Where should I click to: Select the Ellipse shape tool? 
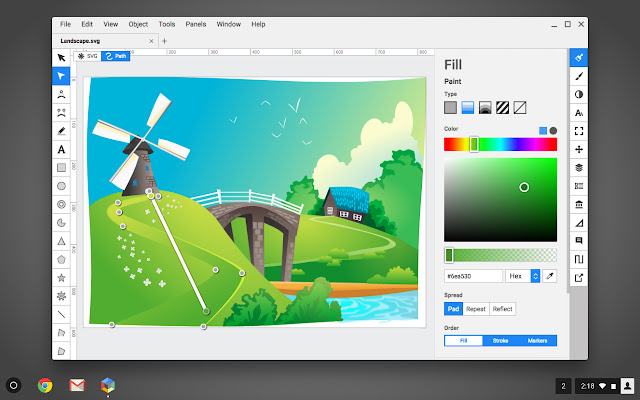pos(61,186)
